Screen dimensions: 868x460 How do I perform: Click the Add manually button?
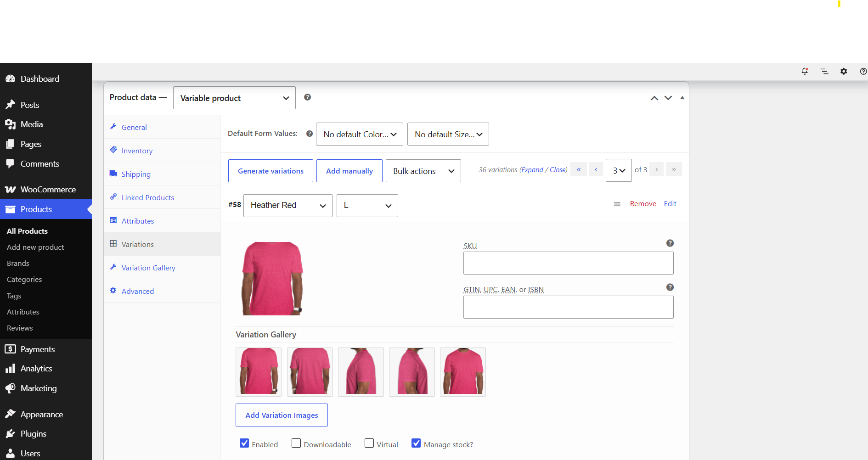(x=349, y=171)
